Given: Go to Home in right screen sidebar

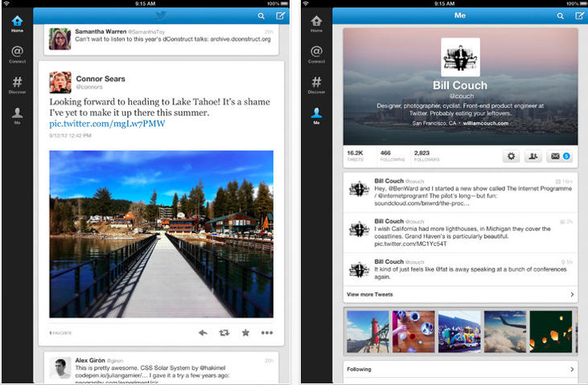Looking at the screenshot, I should coord(316,24).
